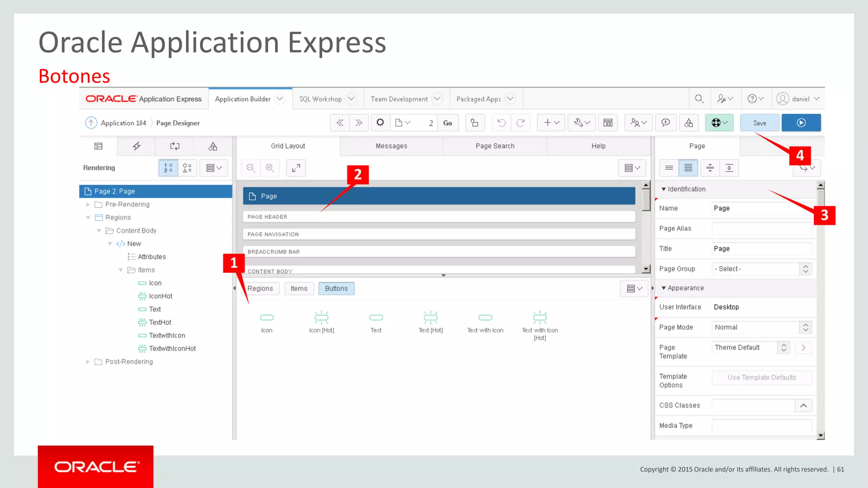Switch to the Rendering tab icon

click(98, 146)
